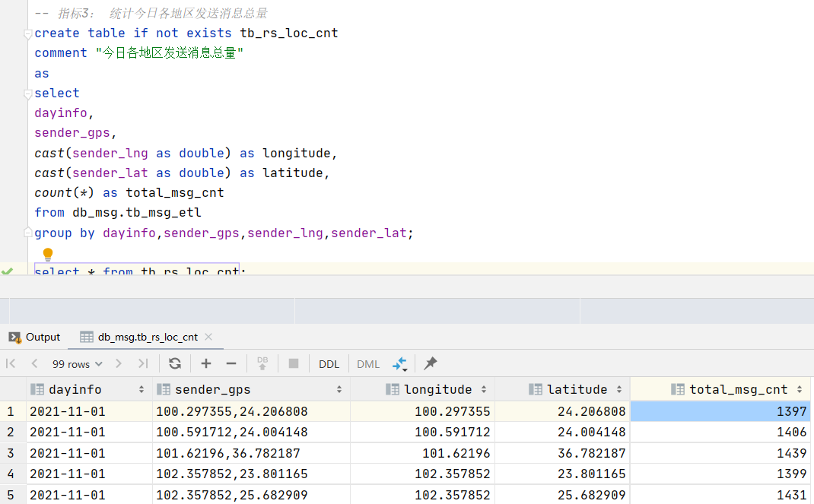The width and height of the screenshot is (814, 504).
Task: Go to next page of results
Action: [x=119, y=363]
